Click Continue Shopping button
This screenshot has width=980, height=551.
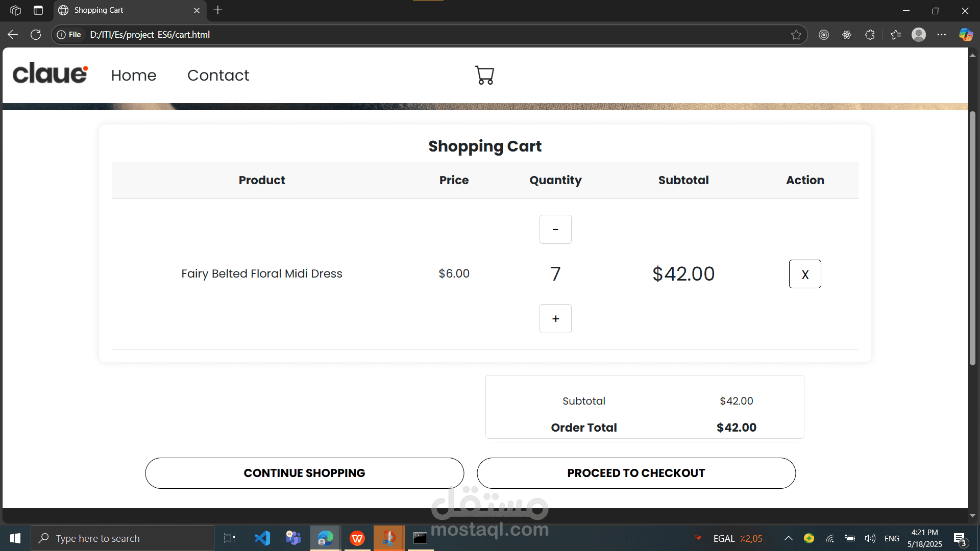(304, 473)
